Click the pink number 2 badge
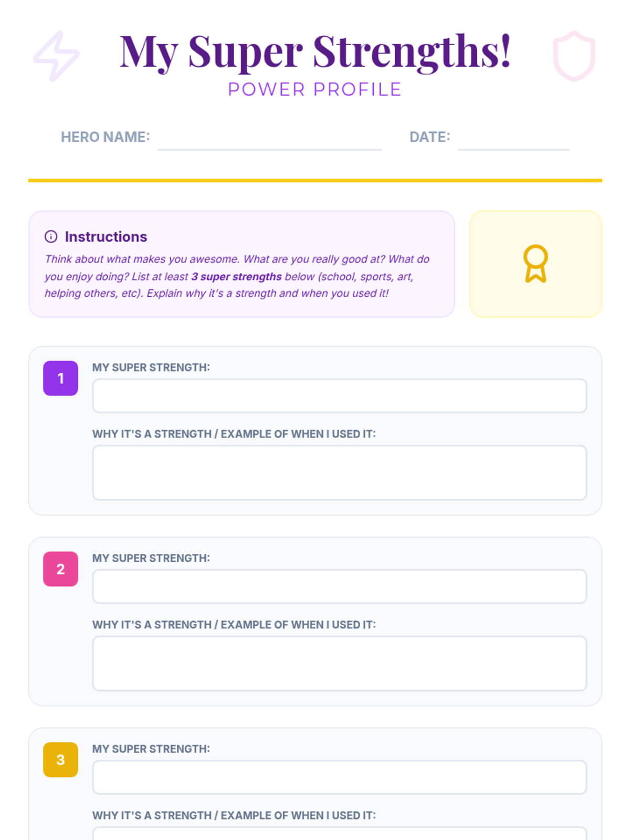 pyautogui.click(x=60, y=569)
